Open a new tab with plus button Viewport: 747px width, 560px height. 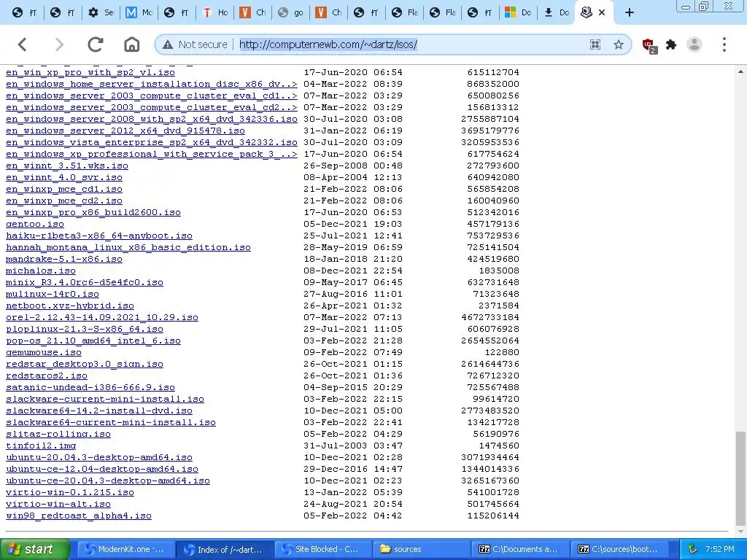pos(630,12)
